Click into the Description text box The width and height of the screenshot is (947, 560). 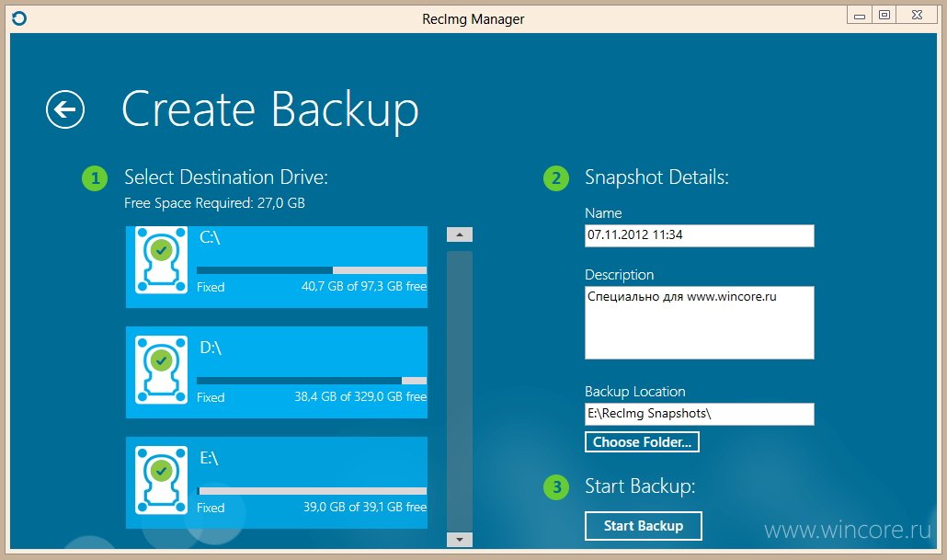pos(700,323)
